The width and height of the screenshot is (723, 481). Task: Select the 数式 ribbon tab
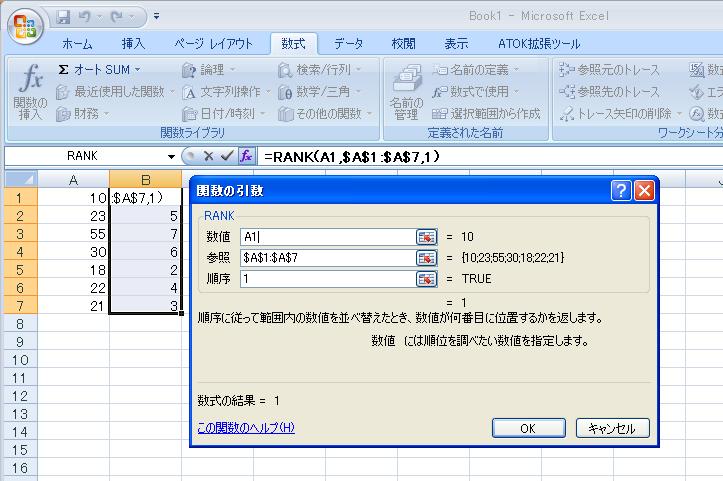(x=293, y=44)
